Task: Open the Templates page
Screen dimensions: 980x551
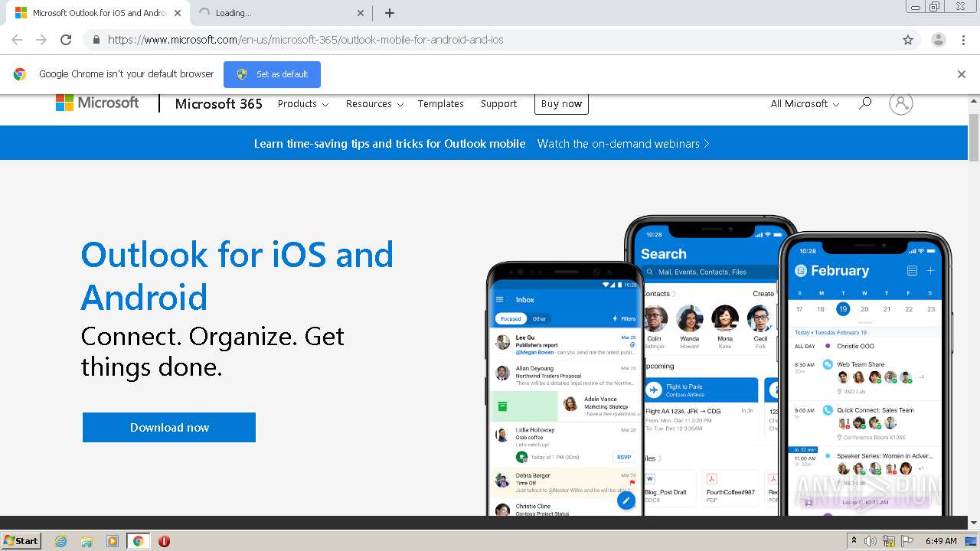Action: (440, 103)
